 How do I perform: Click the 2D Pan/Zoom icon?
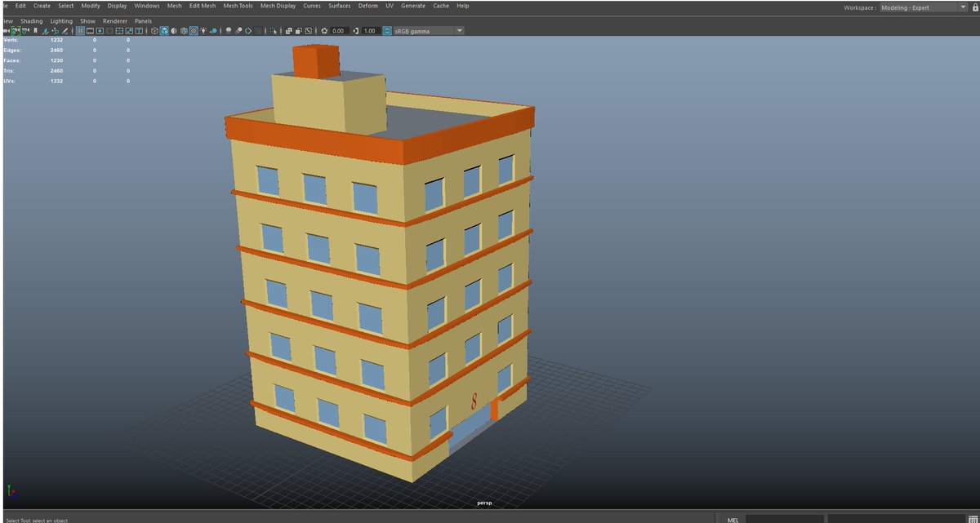tap(56, 31)
